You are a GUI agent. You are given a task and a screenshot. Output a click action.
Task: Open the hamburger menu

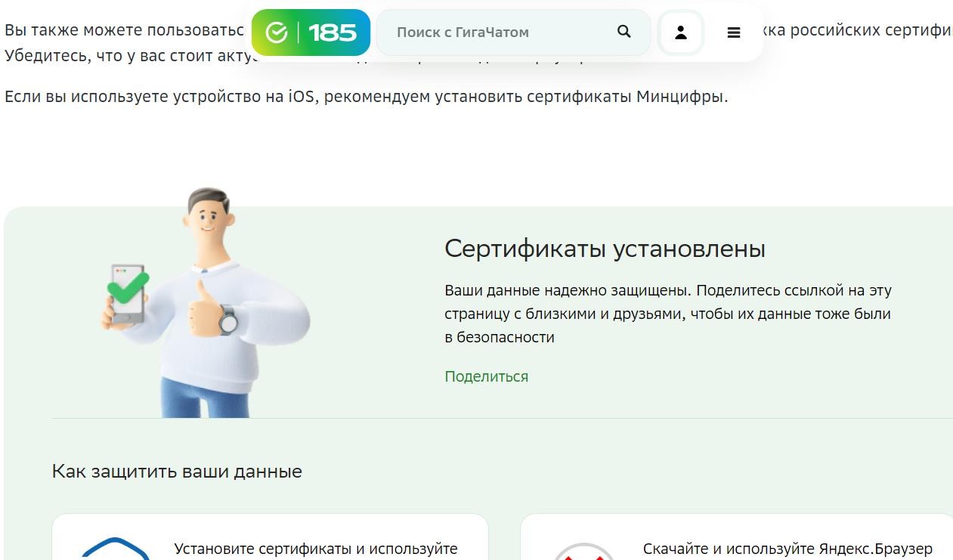click(x=733, y=32)
